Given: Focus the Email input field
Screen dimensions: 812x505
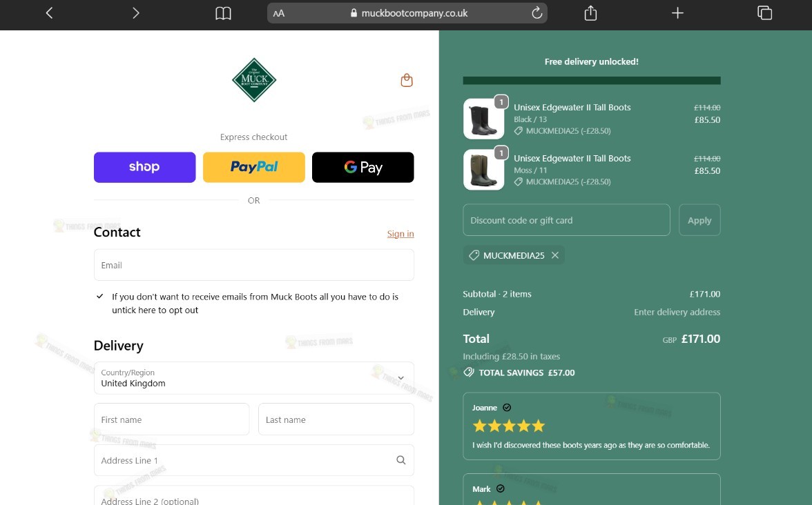Looking at the screenshot, I should (x=254, y=265).
